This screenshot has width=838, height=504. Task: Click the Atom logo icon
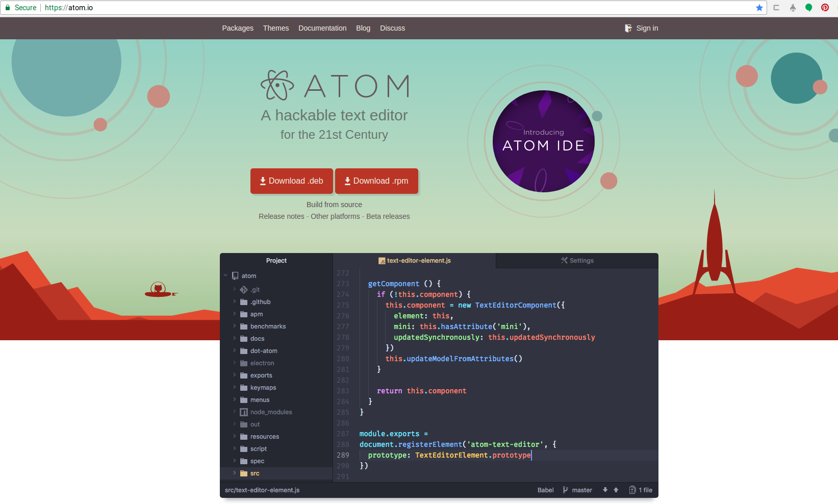point(277,85)
